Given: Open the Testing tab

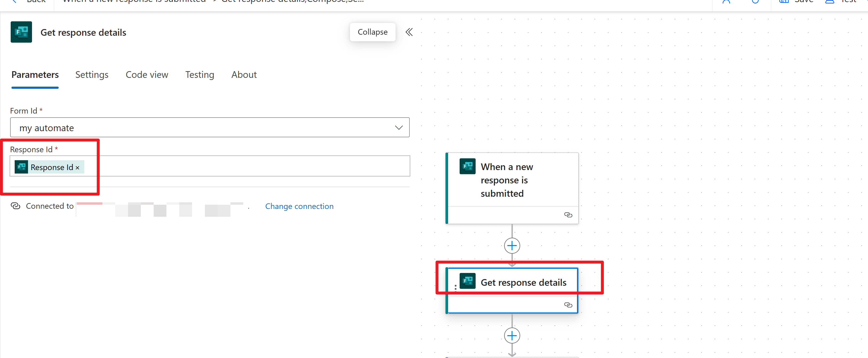Looking at the screenshot, I should coord(200,74).
